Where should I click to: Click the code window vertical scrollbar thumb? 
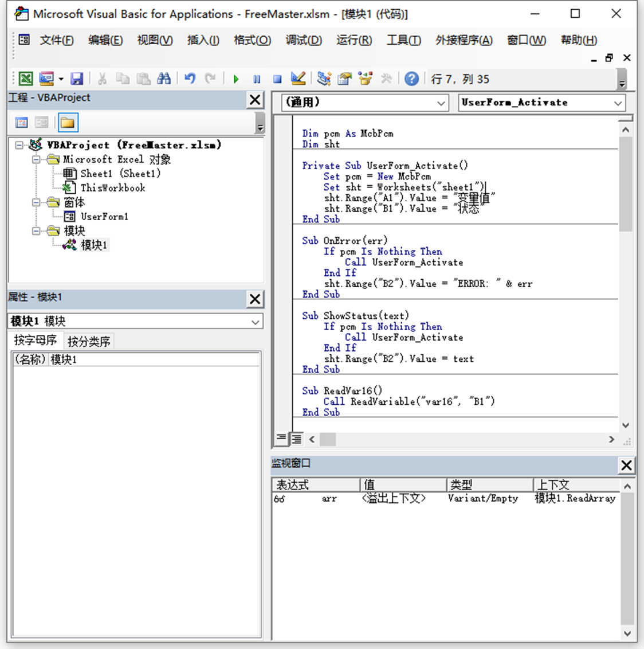click(x=626, y=184)
